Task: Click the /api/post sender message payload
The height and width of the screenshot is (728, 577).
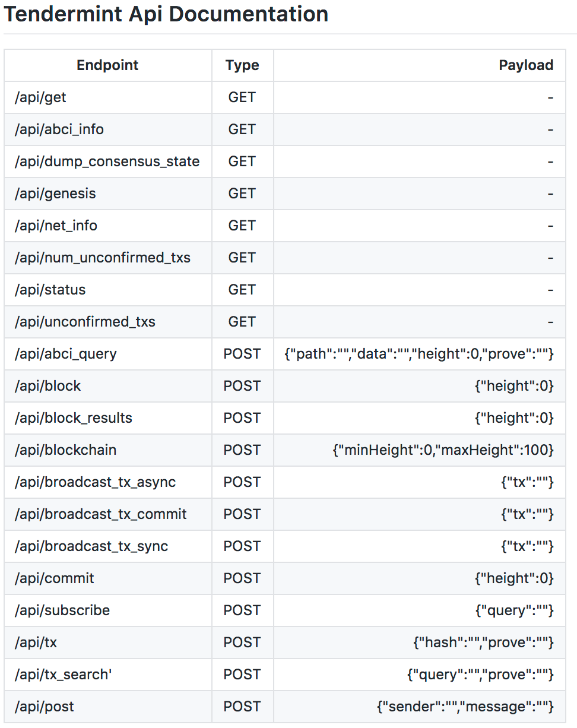Action: pos(465,707)
